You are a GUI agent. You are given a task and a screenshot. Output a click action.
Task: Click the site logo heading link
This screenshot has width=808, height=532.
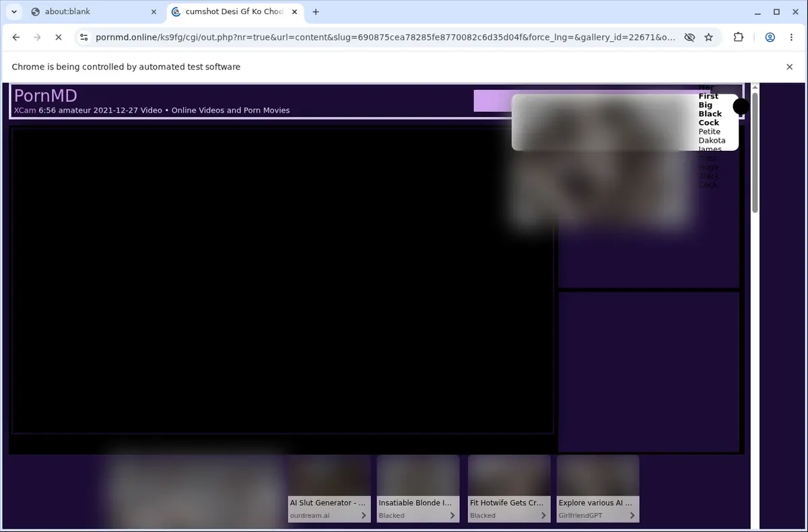(x=46, y=96)
